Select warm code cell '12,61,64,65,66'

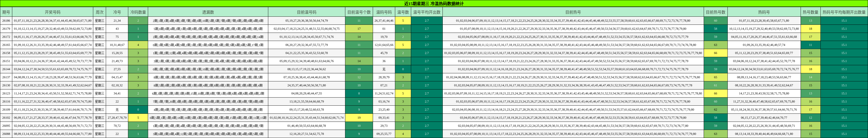[x=384, y=45]
